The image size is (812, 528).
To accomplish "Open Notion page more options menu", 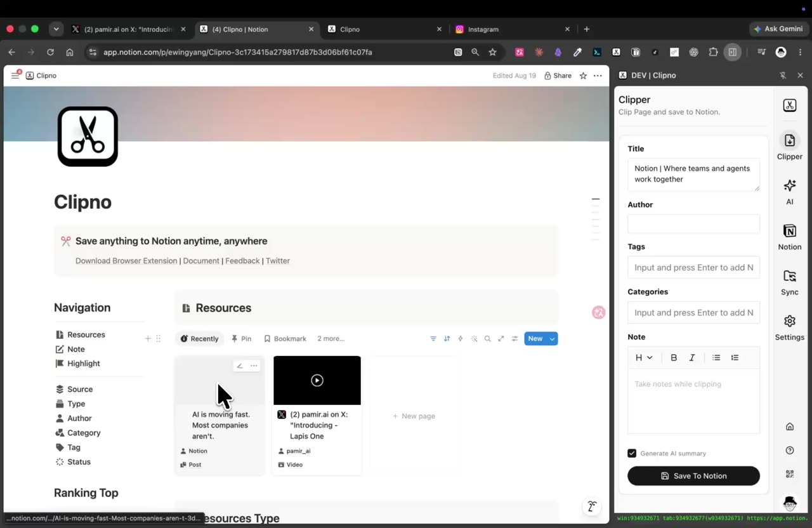I will click(x=598, y=76).
